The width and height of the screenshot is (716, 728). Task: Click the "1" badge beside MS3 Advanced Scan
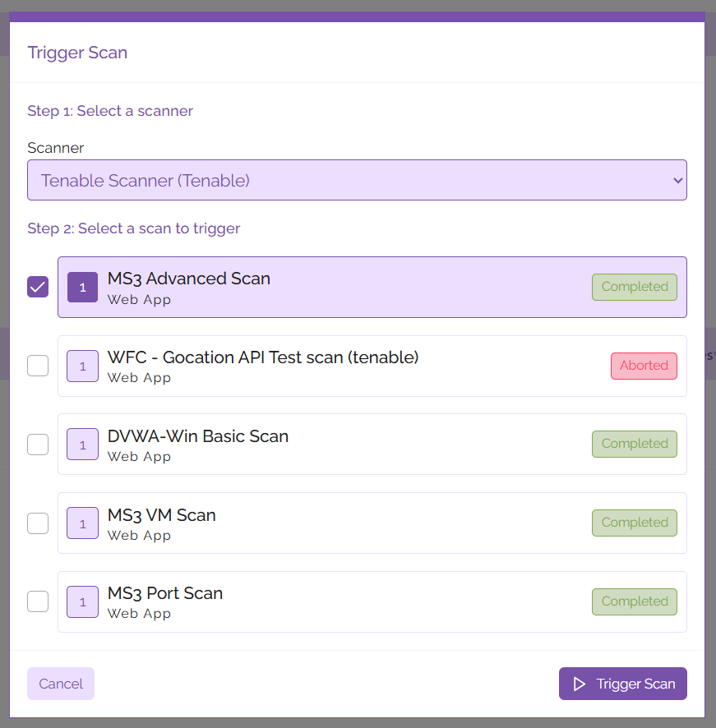(x=81, y=287)
